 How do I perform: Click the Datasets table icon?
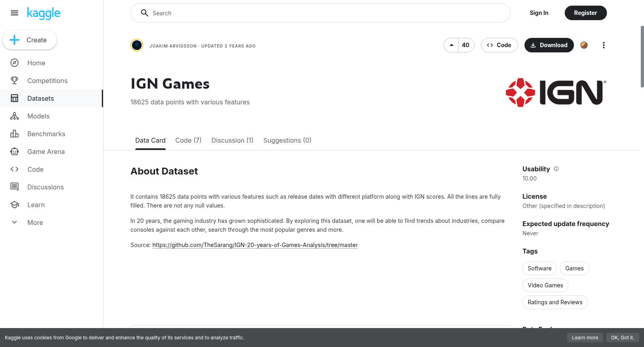pos(14,98)
